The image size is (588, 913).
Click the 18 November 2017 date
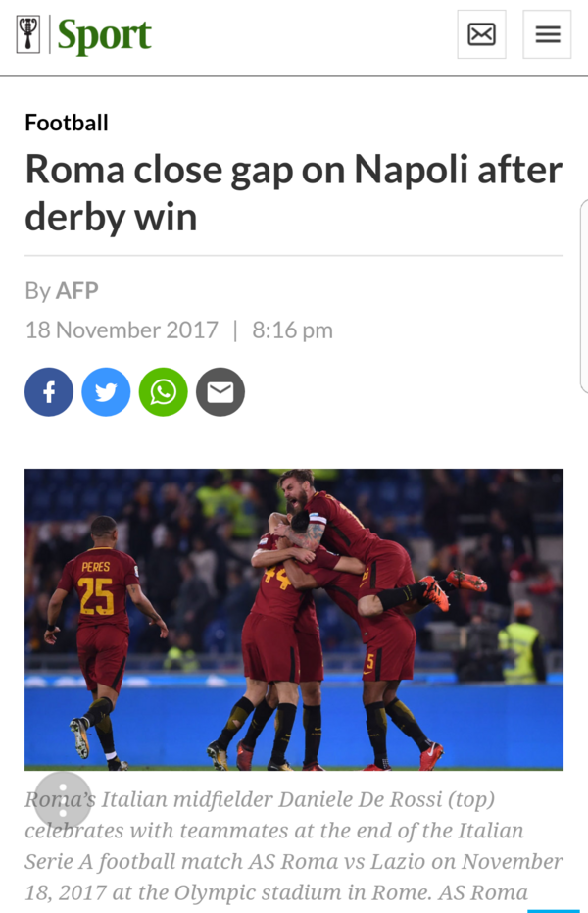click(122, 330)
